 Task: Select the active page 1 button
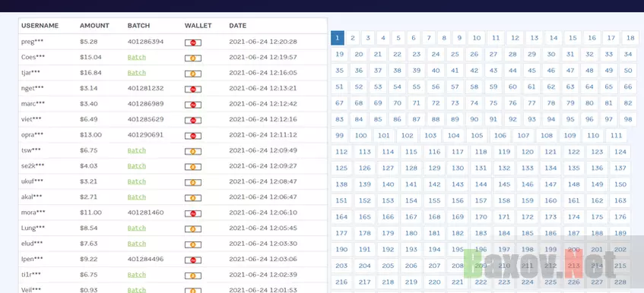(x=338, y=38)
